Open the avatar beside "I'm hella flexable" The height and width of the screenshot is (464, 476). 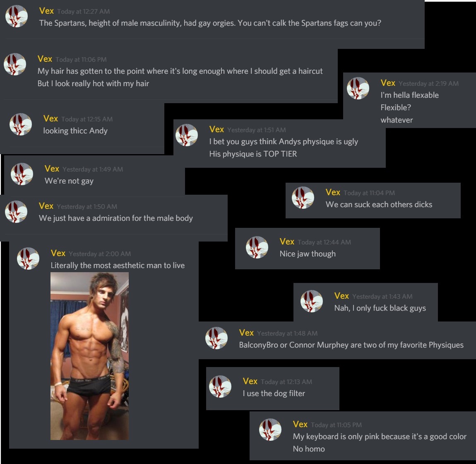[358, 88]
